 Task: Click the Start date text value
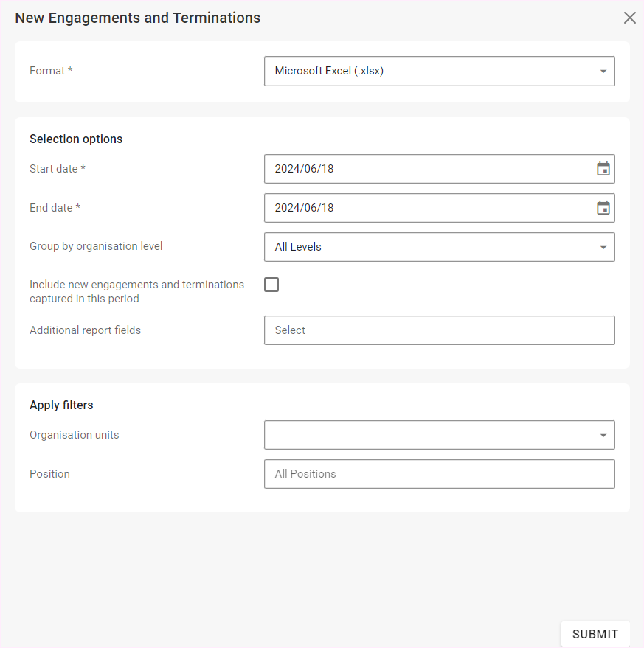305,169
